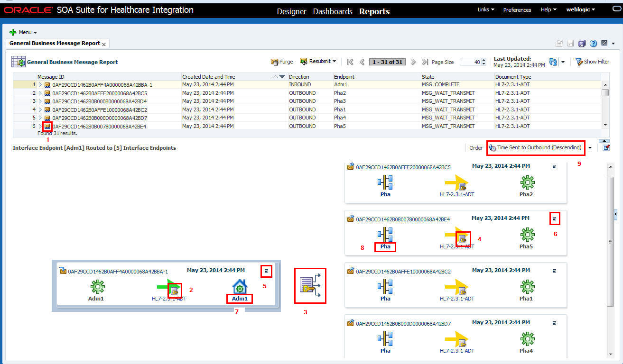Image resolution: width=623 pixels, height=364 pixels.
Task: Toggle the expand box on the Adm1 message card
Action: [266, 271]
